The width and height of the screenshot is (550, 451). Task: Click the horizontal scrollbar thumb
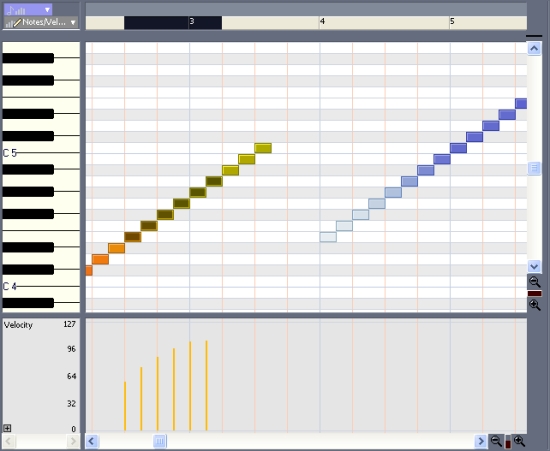click(x=160, y=441)
